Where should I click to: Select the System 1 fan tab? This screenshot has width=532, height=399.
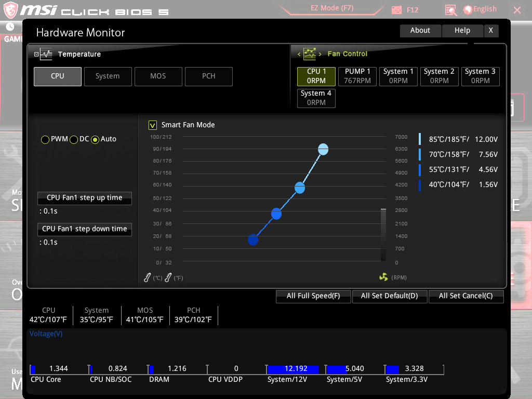(x=398, y=76)
